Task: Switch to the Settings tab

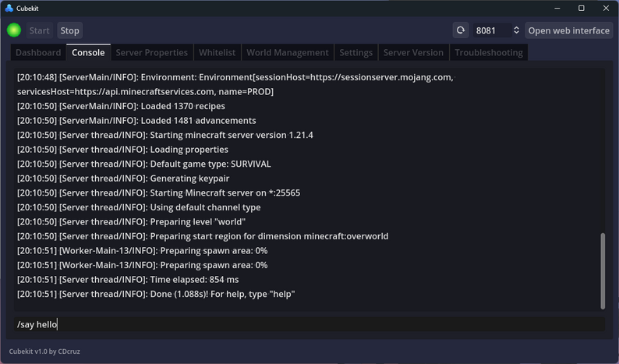Action: [355, 52]
